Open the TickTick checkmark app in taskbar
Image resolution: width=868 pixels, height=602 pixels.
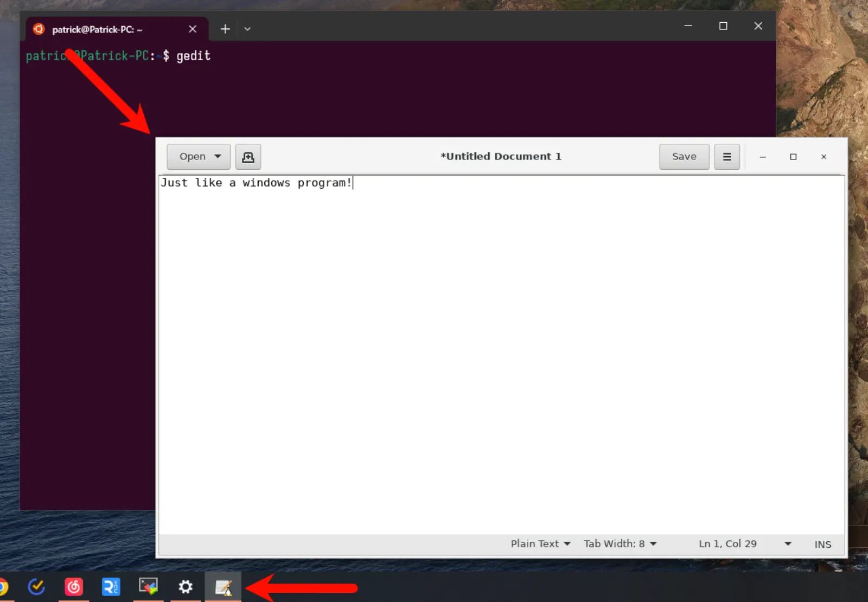[x=36, y=586]
